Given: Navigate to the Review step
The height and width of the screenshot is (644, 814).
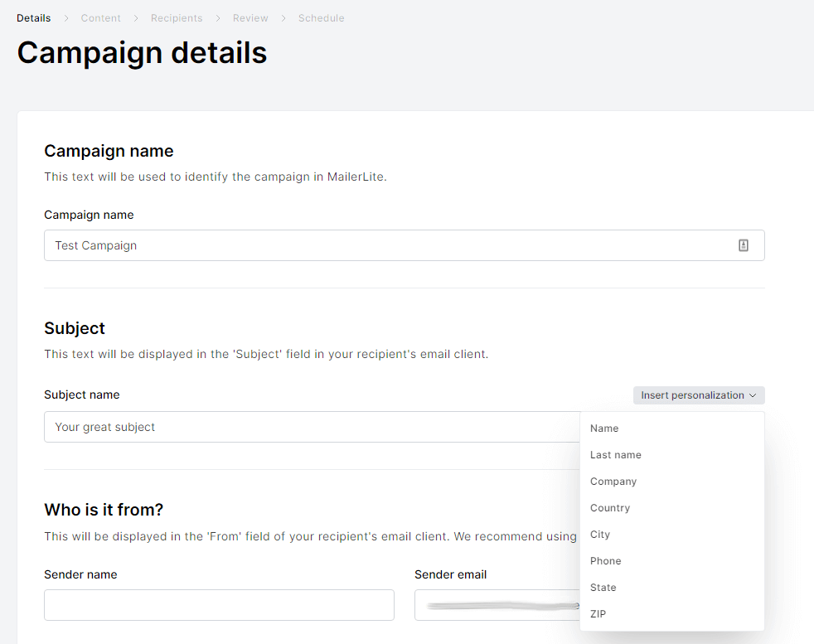Looking at the screenshot, I should tap(250, 18).
